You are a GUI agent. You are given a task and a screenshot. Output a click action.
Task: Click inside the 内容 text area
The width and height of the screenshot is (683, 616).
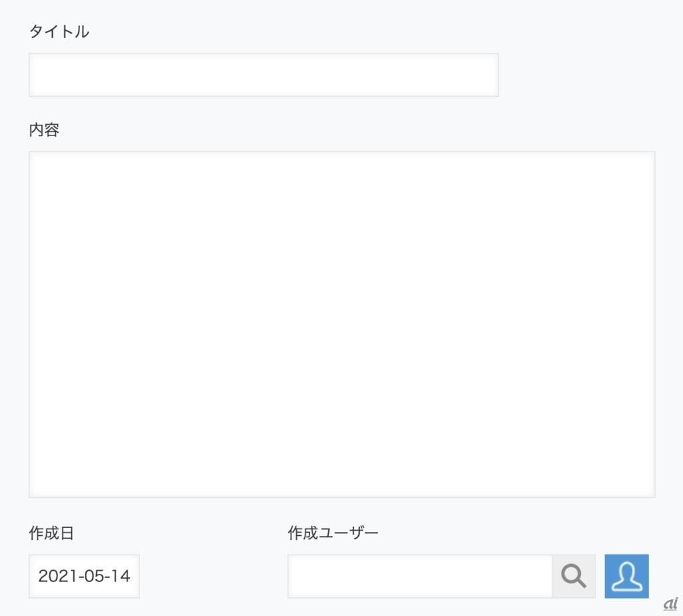tap(341, 324)
